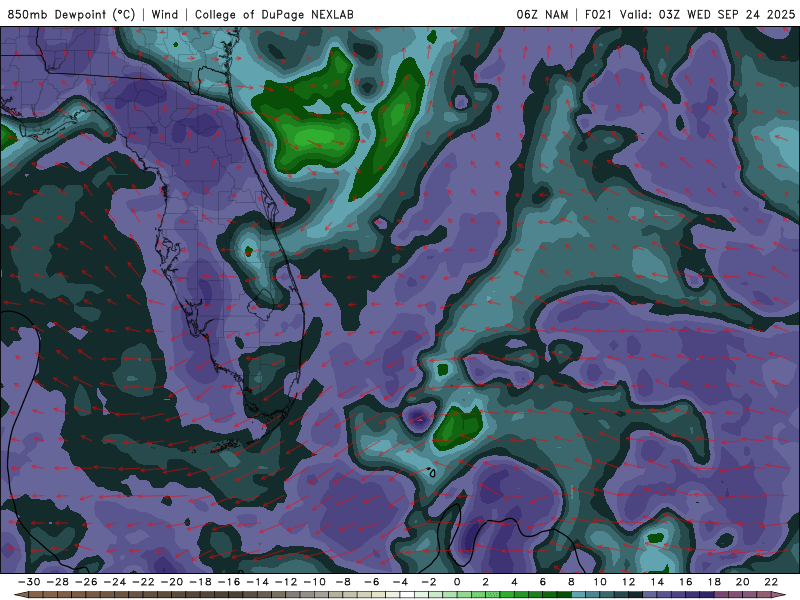Click the '-18' colorbar label

coord(201,582)
